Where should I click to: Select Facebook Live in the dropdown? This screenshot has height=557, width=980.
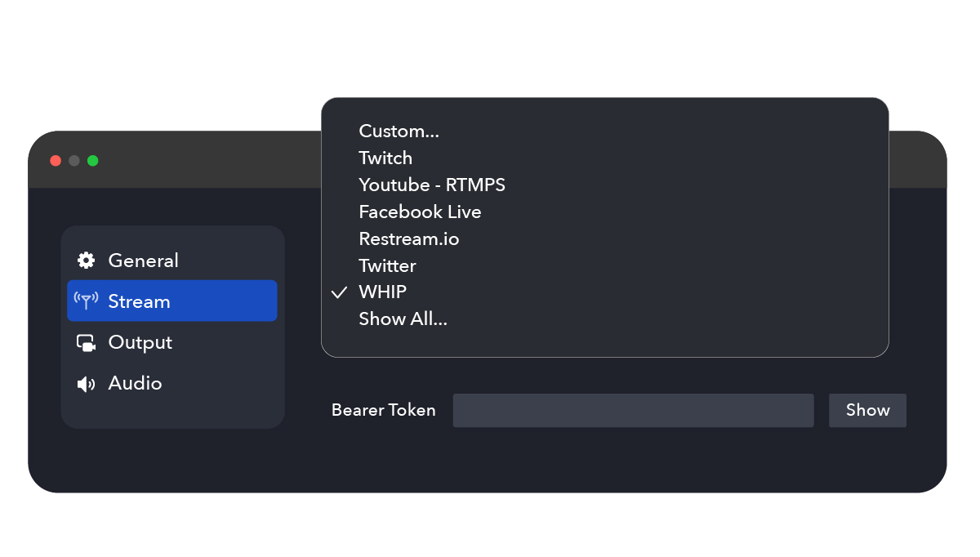[420, 212]
